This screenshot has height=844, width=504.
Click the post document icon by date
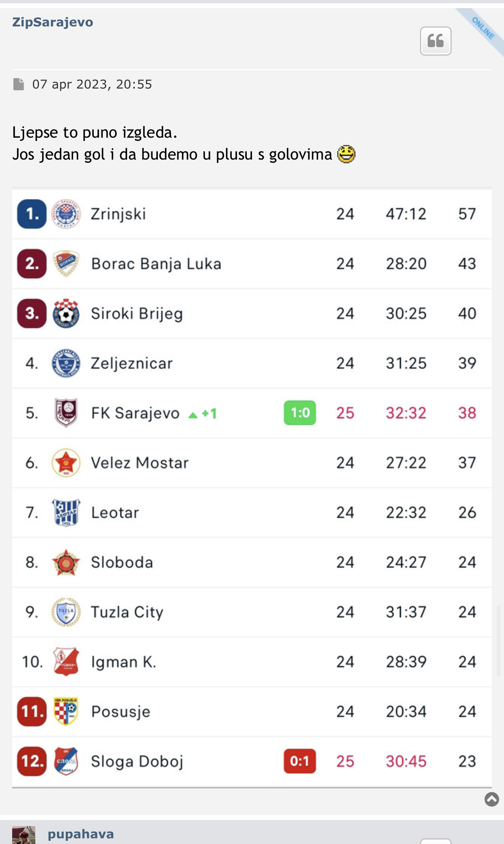point(19,84)
